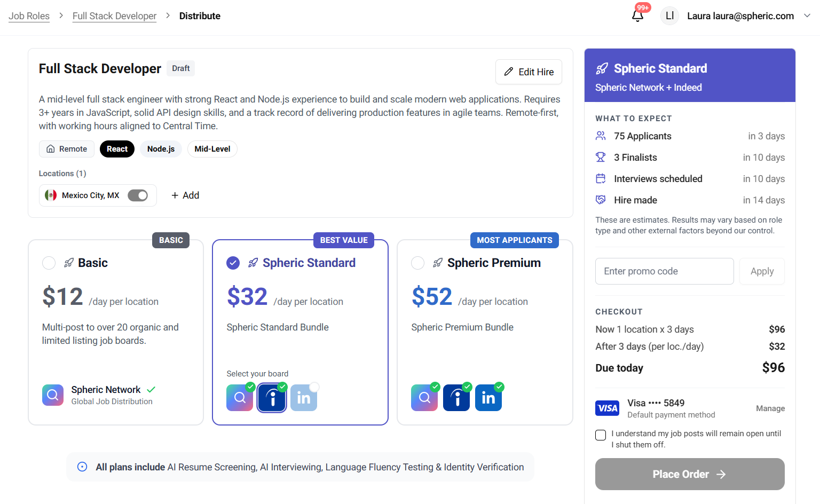Viewport: 820px width, 504px height.
Task: Click Spheric Network icon in Standard plan
Action: pos(240,398)
